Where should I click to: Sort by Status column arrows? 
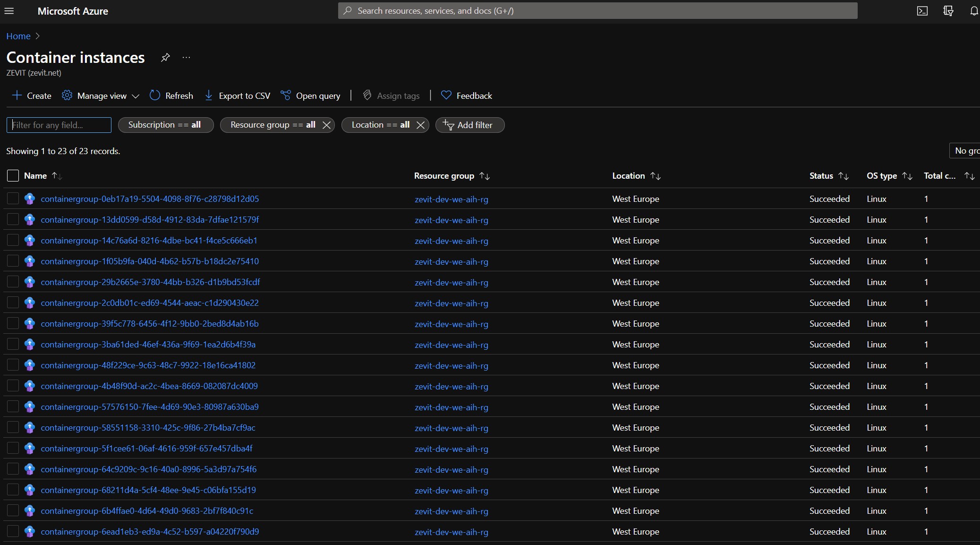[x=844, y=176]
